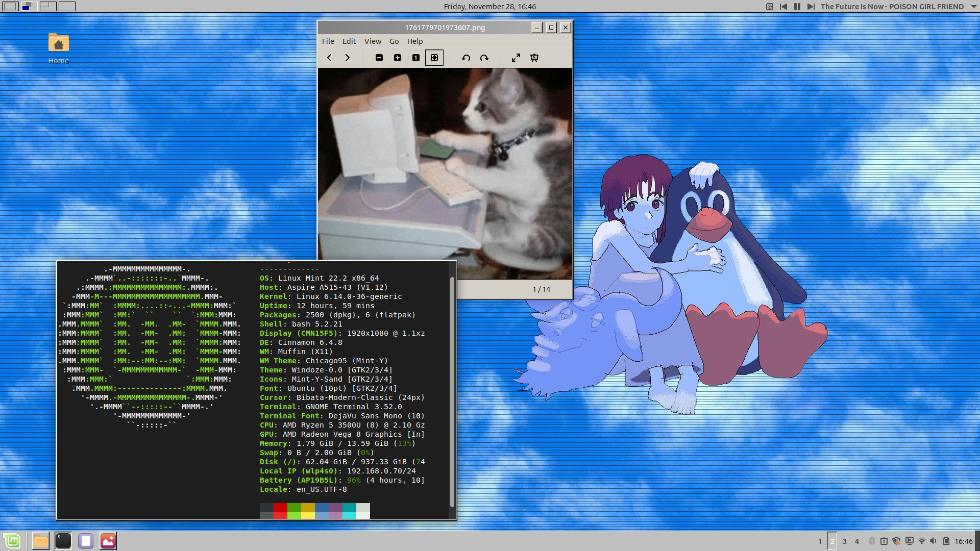Image resolution: width=980 pixels, height=551 pixels.
Task: Rotate the image clockwise
Action: click(484, 58)
